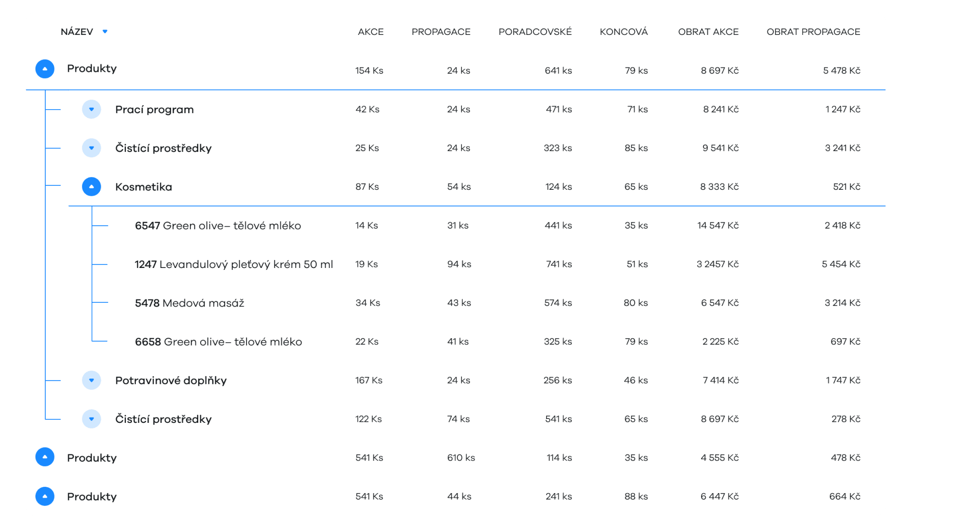Expand the last Čistící prostředky row
This screenshot has width=980, height=532.
click(92, 419)
